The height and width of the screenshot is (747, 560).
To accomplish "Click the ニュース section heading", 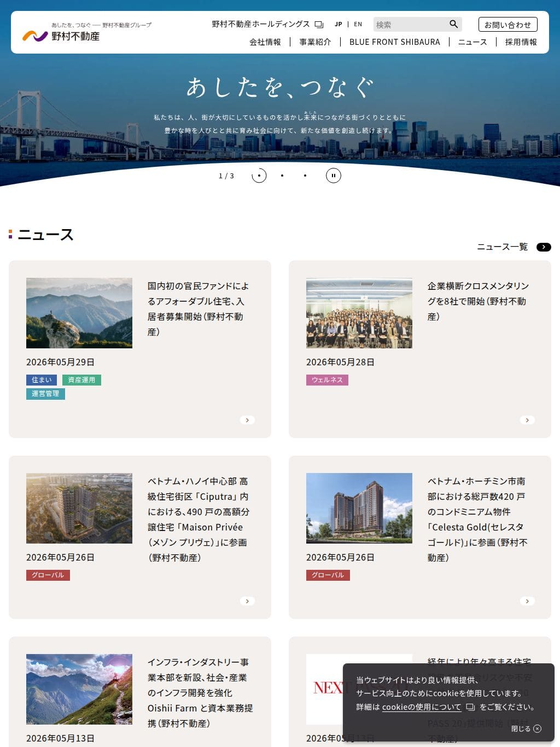I will coord(45,235).
